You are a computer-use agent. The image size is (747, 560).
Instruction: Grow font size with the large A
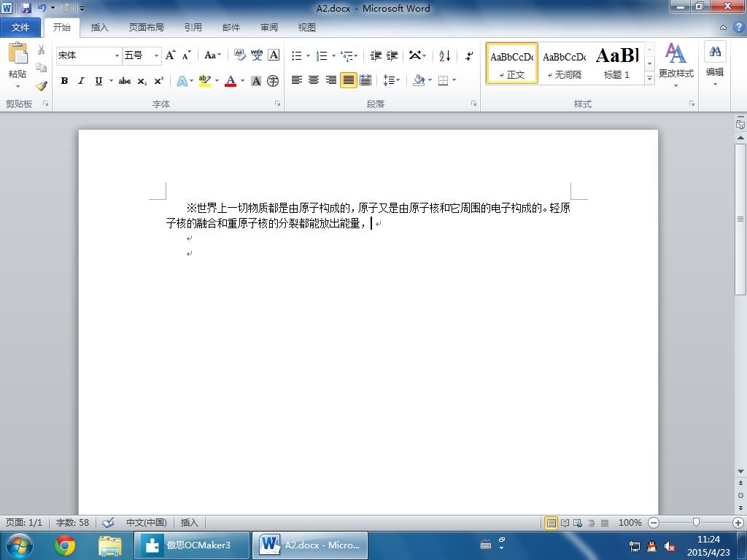171,55
